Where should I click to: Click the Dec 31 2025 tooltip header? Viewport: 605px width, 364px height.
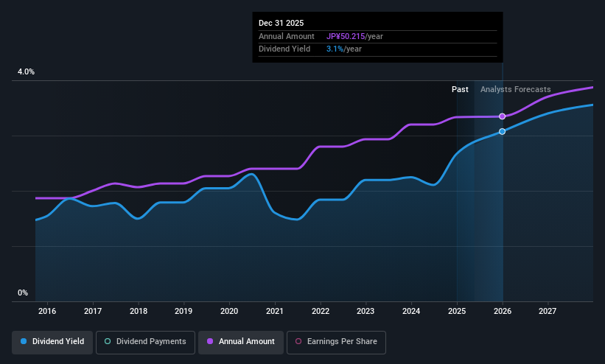pos(281,23)
